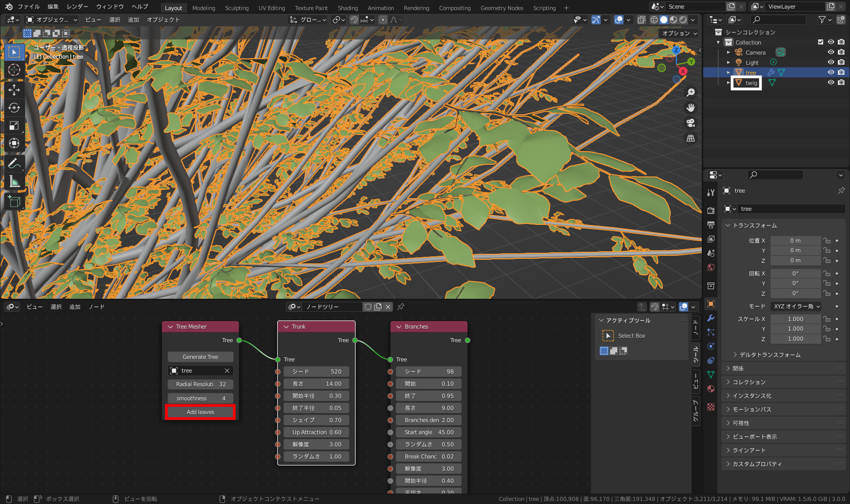
Task: Select the Measure tool
Action: click(14, 180)
